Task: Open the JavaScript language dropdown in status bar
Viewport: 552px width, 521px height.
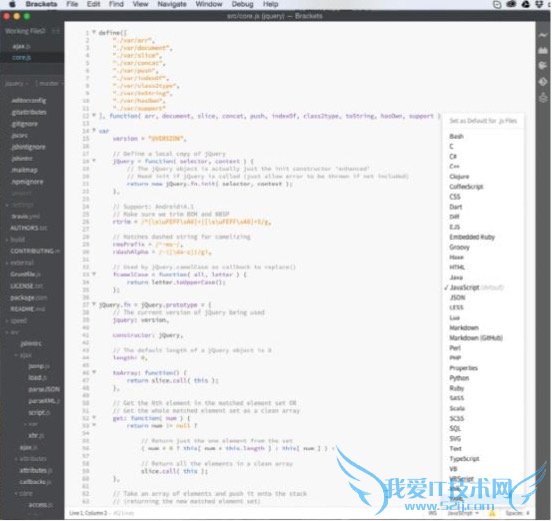Action: [463, 513]
